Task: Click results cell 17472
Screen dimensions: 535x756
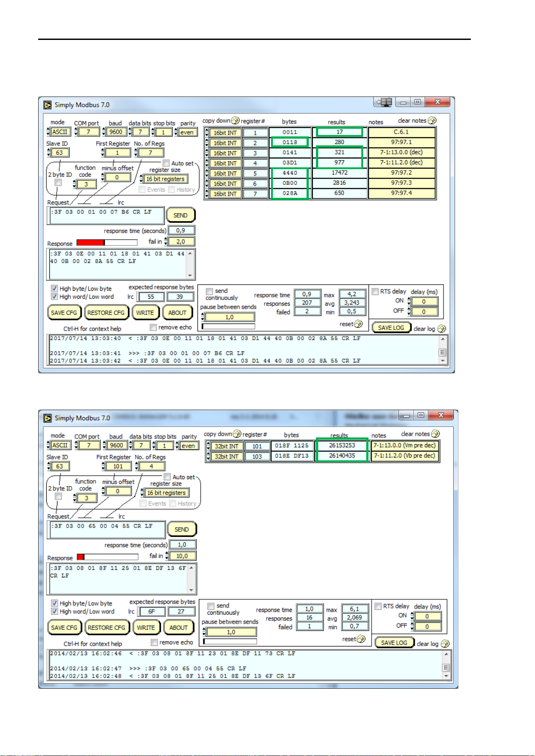Action: [x=339, y=173]
